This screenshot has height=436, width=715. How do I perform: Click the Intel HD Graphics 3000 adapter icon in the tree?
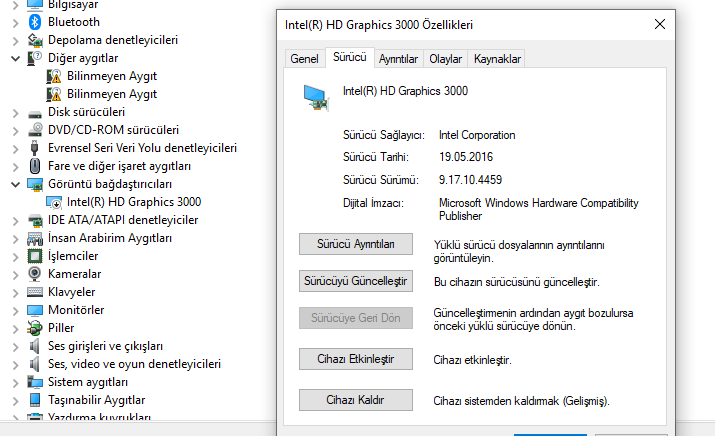point(54,202)
